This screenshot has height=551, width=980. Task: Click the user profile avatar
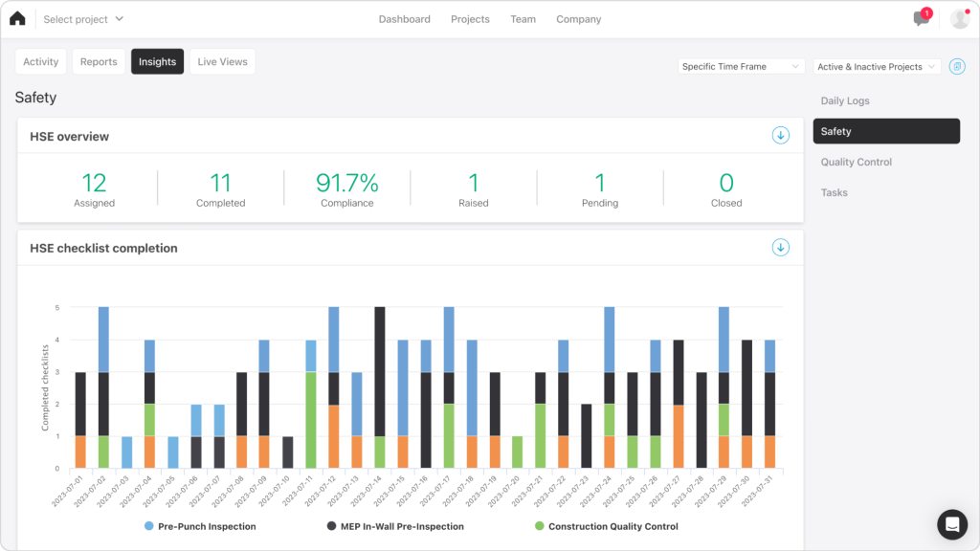pos(958,17)
